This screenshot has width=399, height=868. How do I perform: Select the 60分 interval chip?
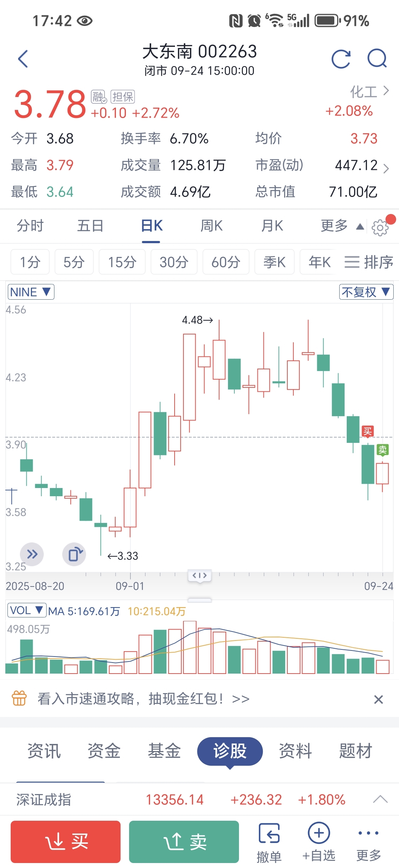tap(226, 262)
